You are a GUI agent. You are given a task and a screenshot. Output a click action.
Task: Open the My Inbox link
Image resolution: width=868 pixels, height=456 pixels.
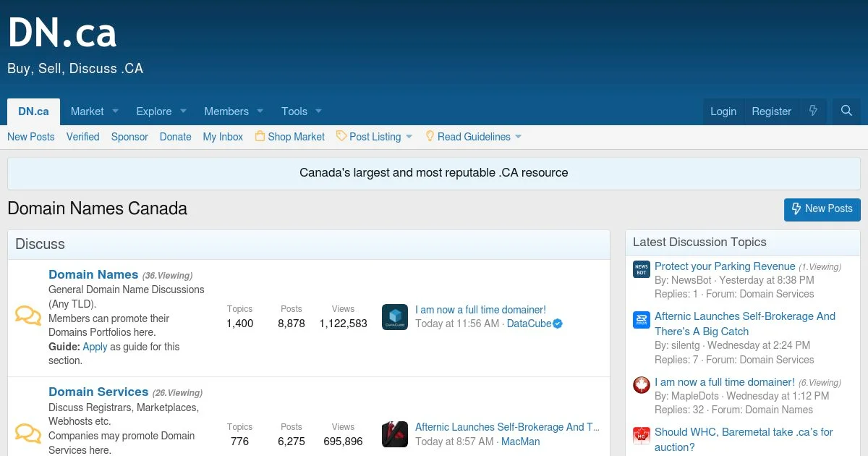click(223, 136)
